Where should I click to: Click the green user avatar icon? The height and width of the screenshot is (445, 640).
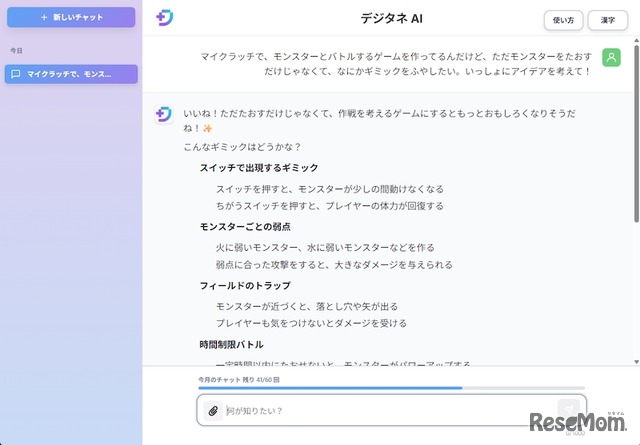coord(611,57)
